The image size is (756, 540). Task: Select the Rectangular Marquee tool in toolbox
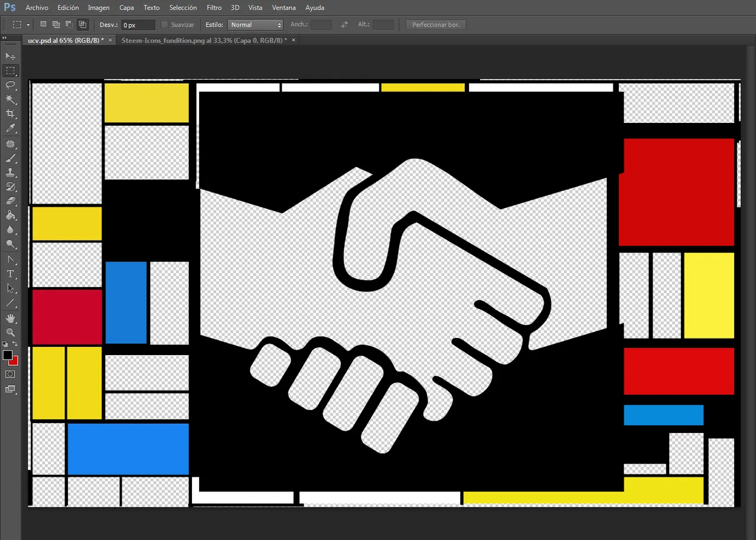[10, 71]
